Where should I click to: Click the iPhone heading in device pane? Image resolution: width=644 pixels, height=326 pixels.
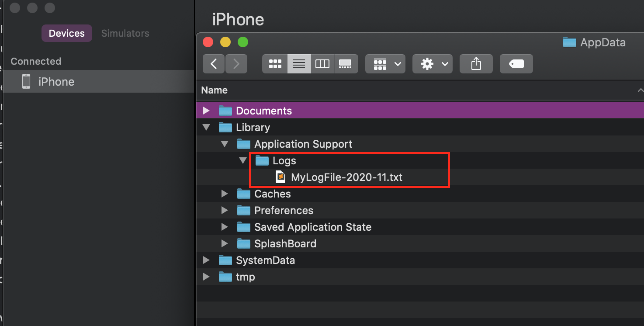(x=238, y=20)
